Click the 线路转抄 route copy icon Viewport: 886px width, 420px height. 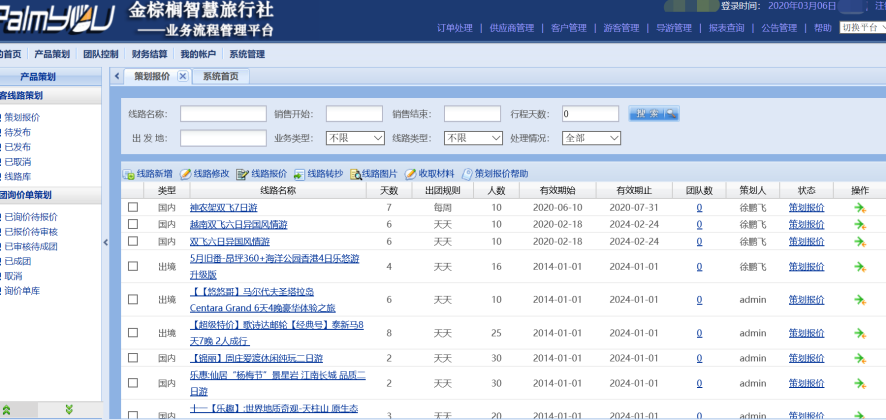click(x=300, y=174)
